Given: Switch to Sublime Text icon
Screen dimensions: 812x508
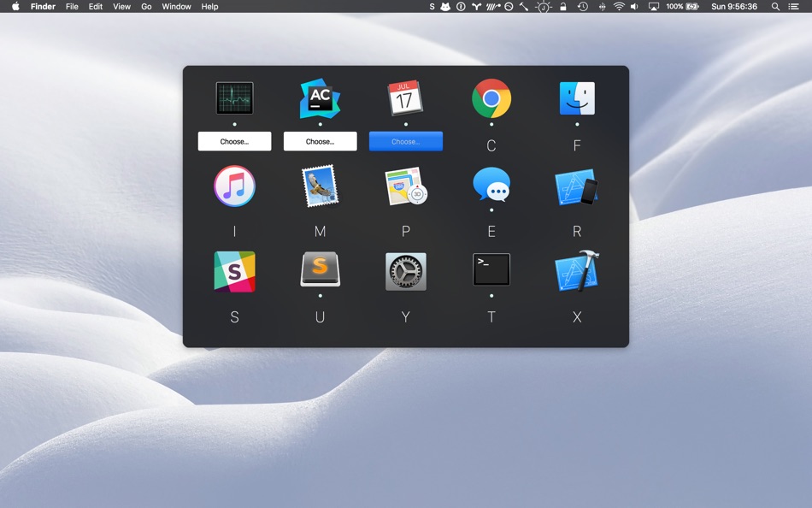Looking at the screenshot, I should click(320, 269).
